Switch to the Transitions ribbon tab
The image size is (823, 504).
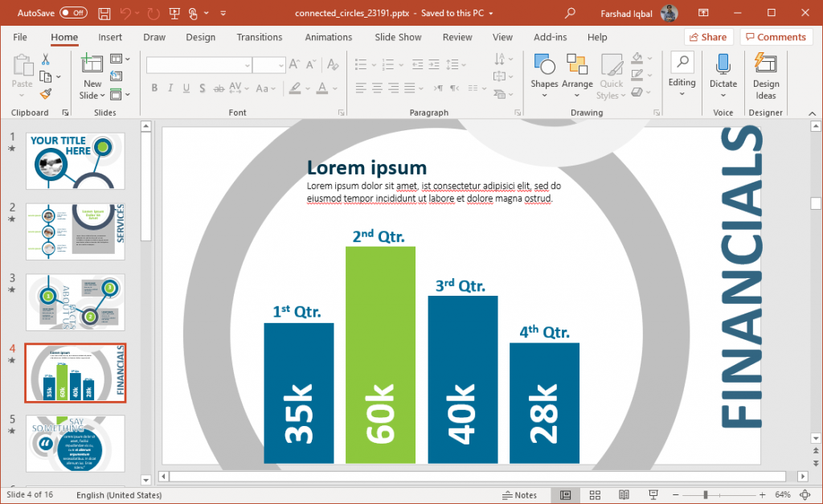point(259,37)
